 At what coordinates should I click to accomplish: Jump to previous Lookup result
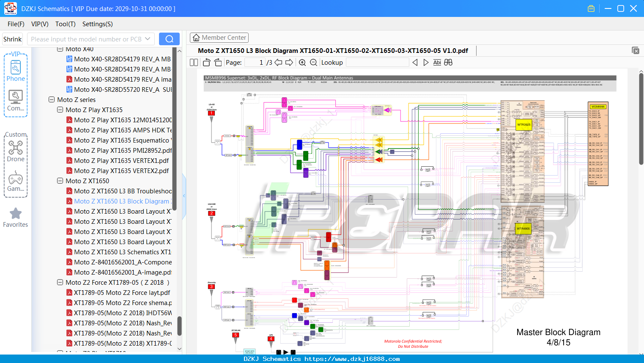click(x=415, y=63)
